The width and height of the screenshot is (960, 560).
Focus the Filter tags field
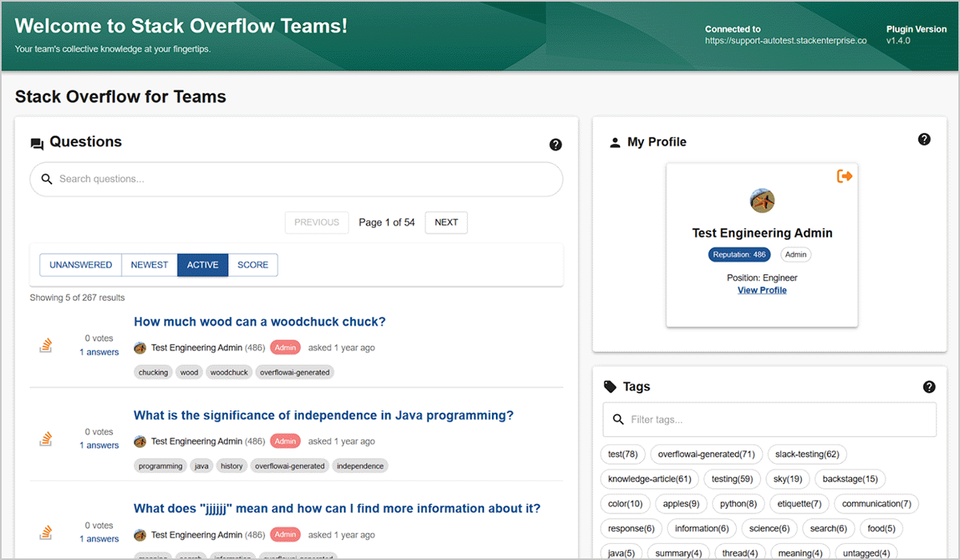point(776,419)
